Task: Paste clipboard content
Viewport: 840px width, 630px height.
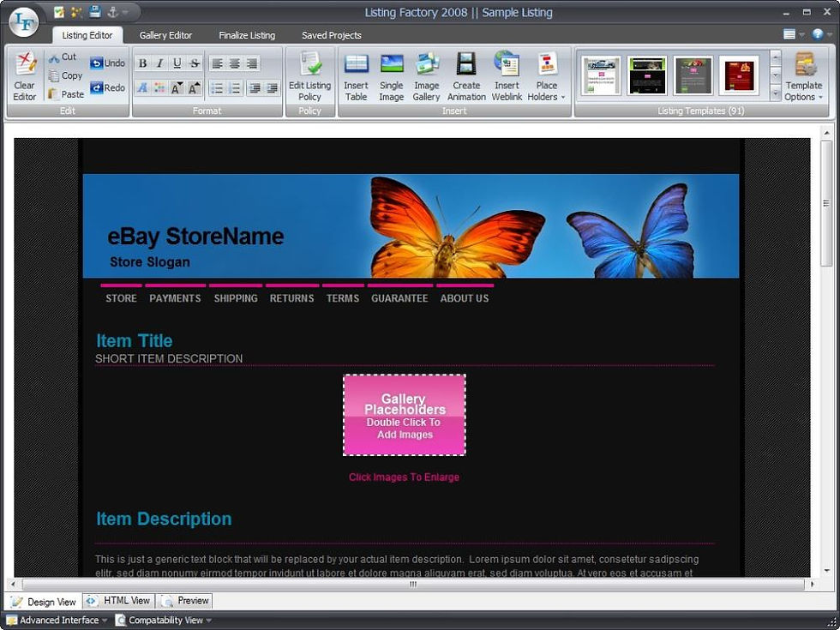Action: [66, 94]
